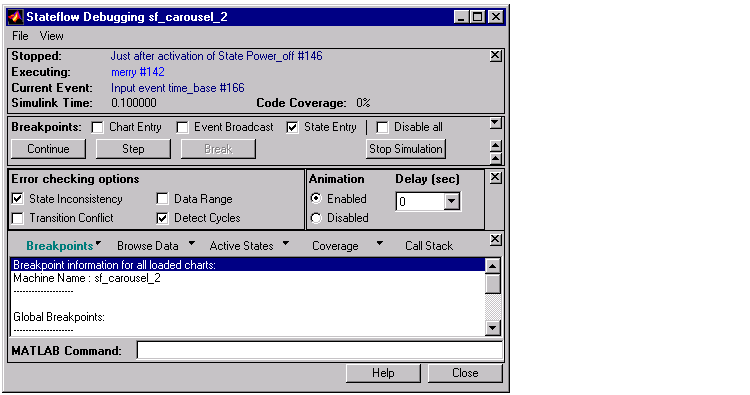750x395 pixels.
Task: Open the Delay (sec) dropdown
Action: [x=451, y=201]
